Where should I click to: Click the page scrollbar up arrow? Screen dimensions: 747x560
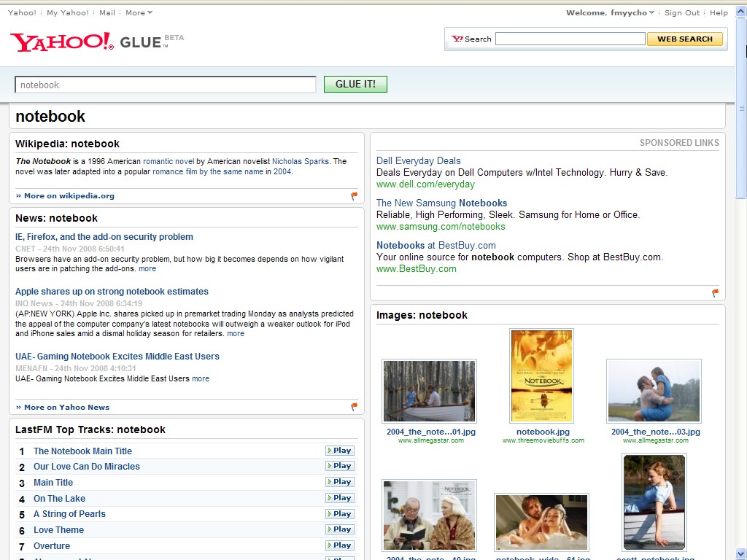tap(741, 11)
